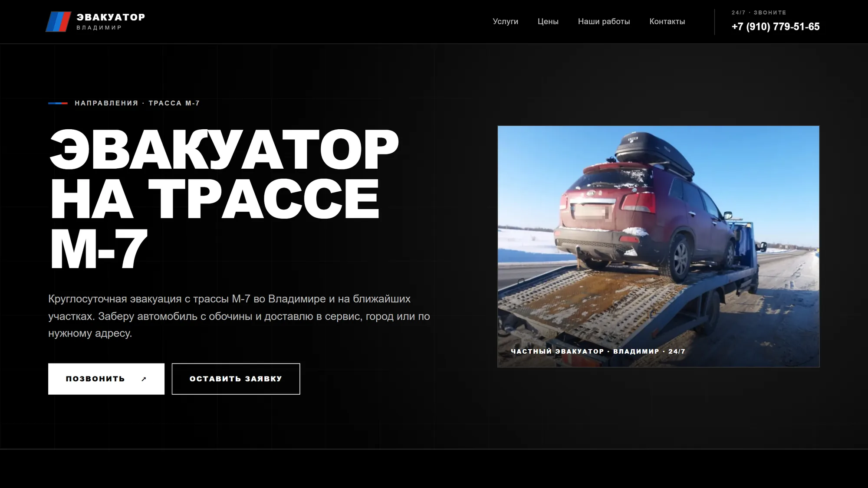The image size is (868, 488).
Task: Click the Позвонить button
Action: [x=106, y=379]
